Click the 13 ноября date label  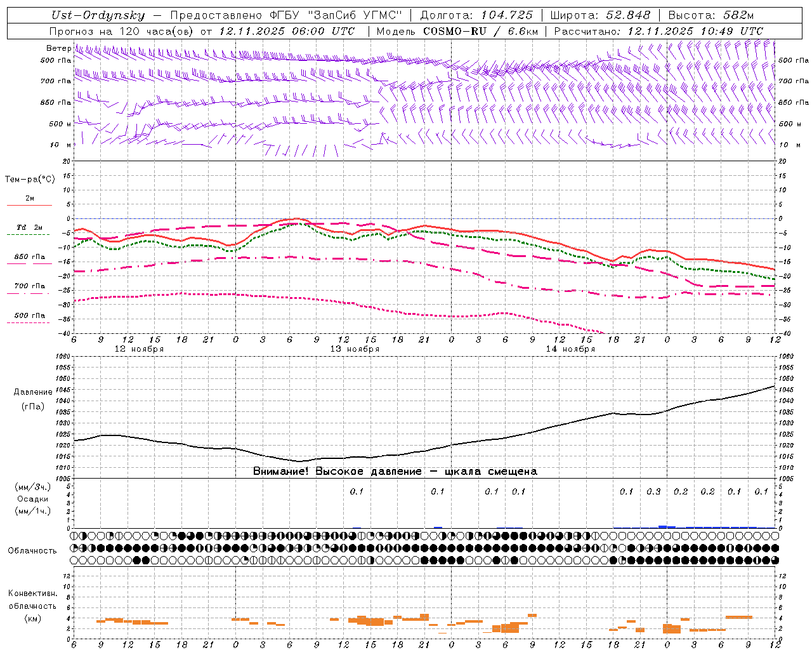click(355, 348)
